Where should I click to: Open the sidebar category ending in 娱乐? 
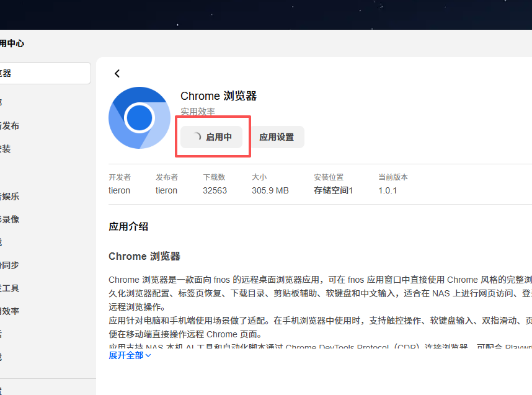(x=9, y=197)
